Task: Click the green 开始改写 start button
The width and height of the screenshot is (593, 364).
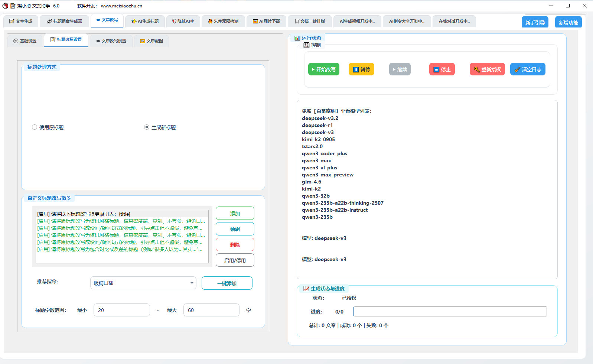Action: coord(323,69)
